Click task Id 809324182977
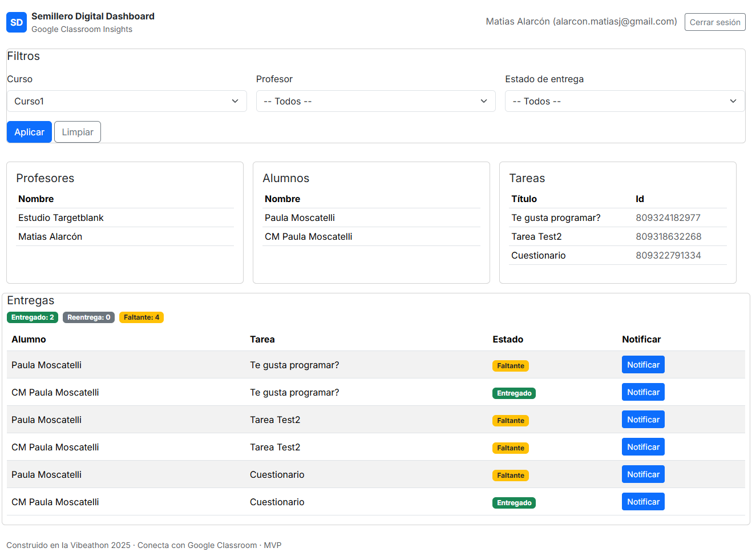 pos(668,217)
